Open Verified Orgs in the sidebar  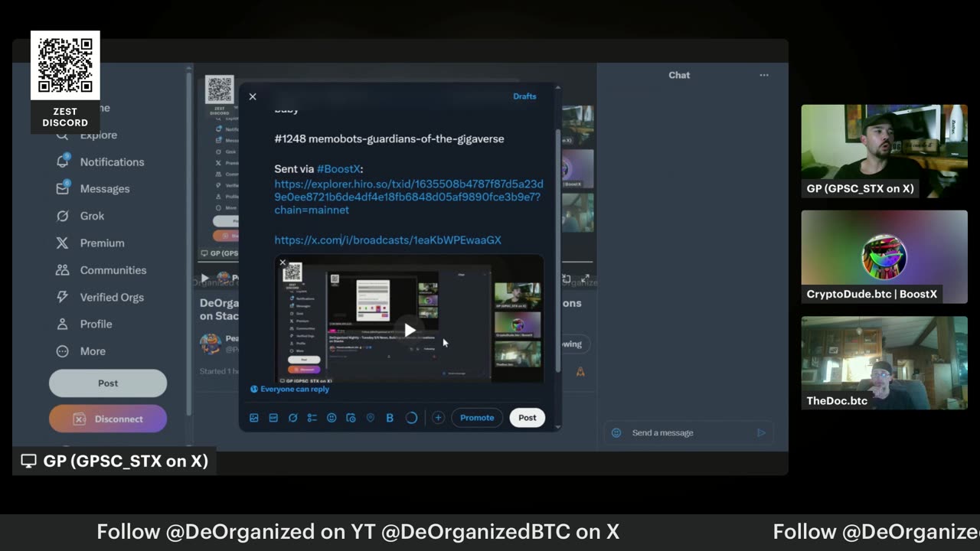[x=100, y=297]
